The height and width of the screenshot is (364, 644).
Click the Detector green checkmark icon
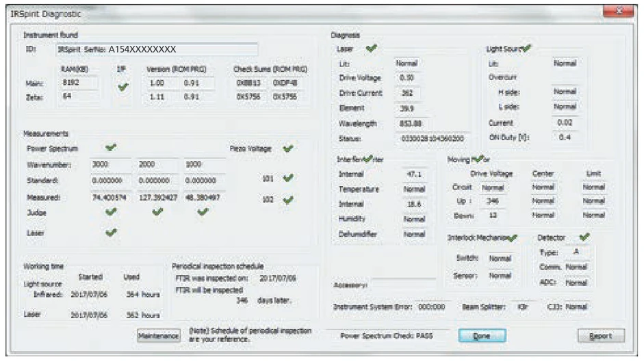(x=584, y=237)
